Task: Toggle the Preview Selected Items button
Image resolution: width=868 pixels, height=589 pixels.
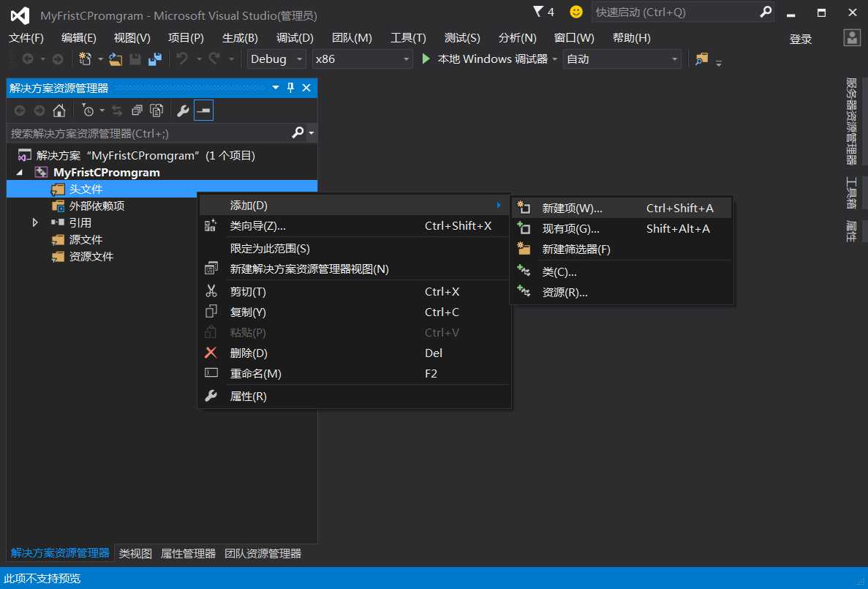Action: (x=204, y=110)
